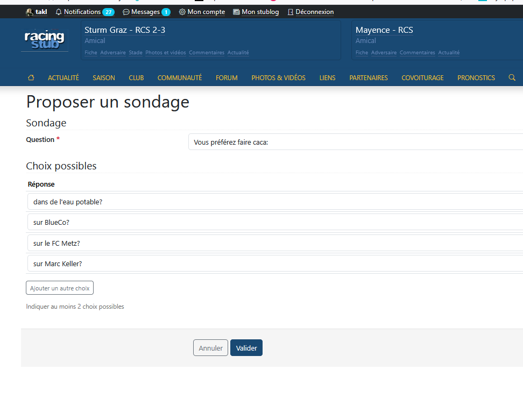The height and width of the screenshot is (420, 523).
Task: Open the takl profile link
Action: coord(41,12)
